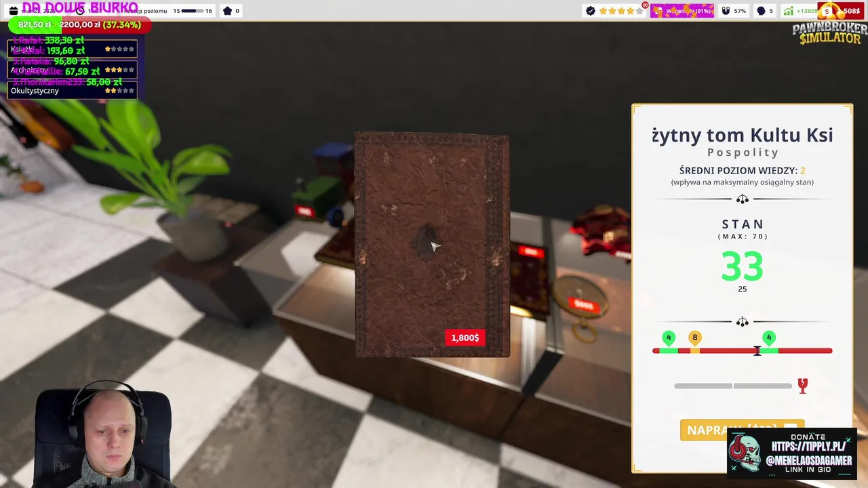Click the skull with headphones logo
The image size is (868, 488).
coord(745,453)
